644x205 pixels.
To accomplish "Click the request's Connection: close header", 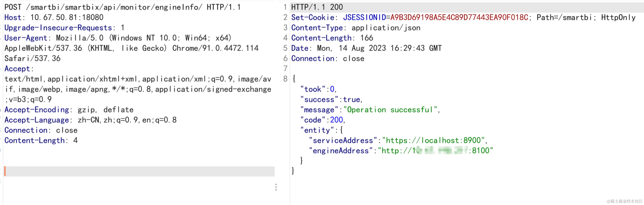I will click(x=41, y=130).
